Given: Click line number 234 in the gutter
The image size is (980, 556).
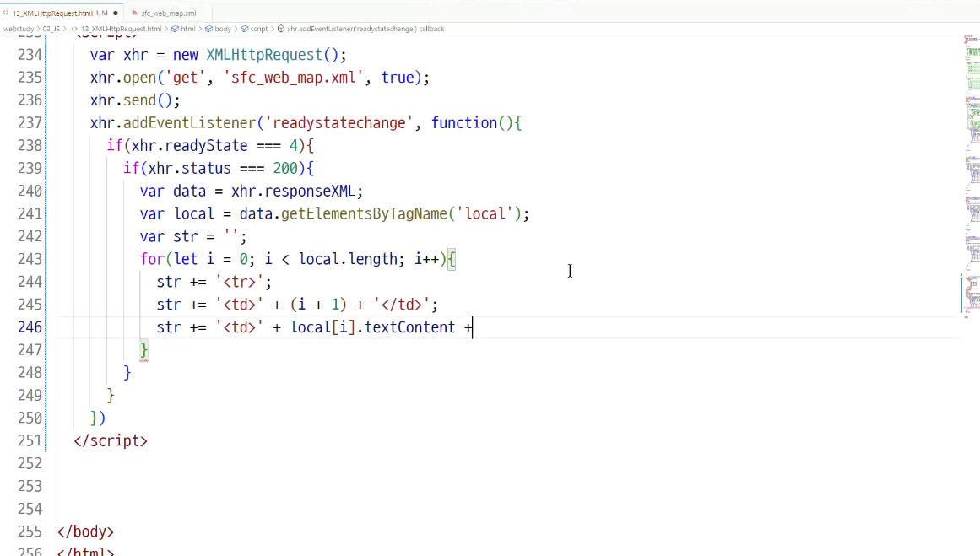Looking at the screenshot, I should point(30,55).
